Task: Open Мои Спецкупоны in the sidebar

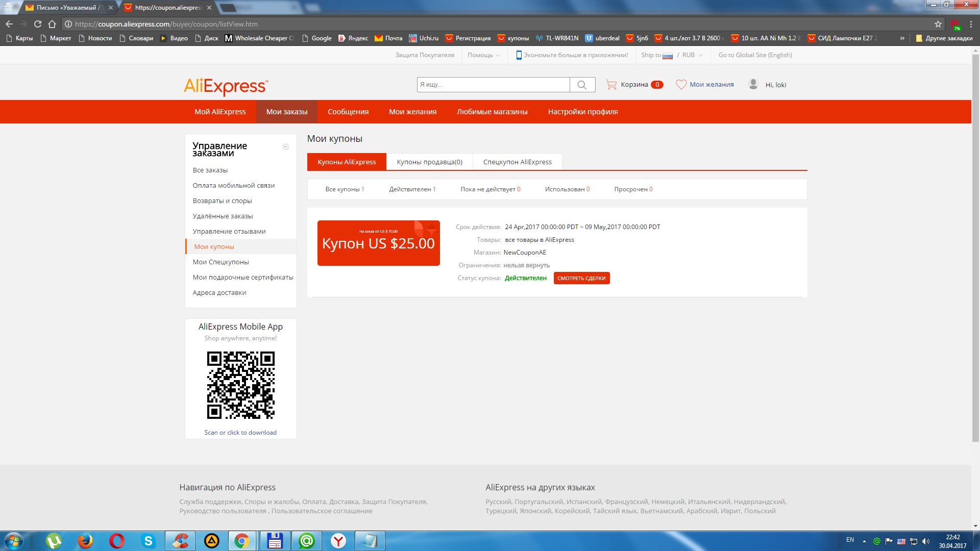Action: tap(221, 262)
